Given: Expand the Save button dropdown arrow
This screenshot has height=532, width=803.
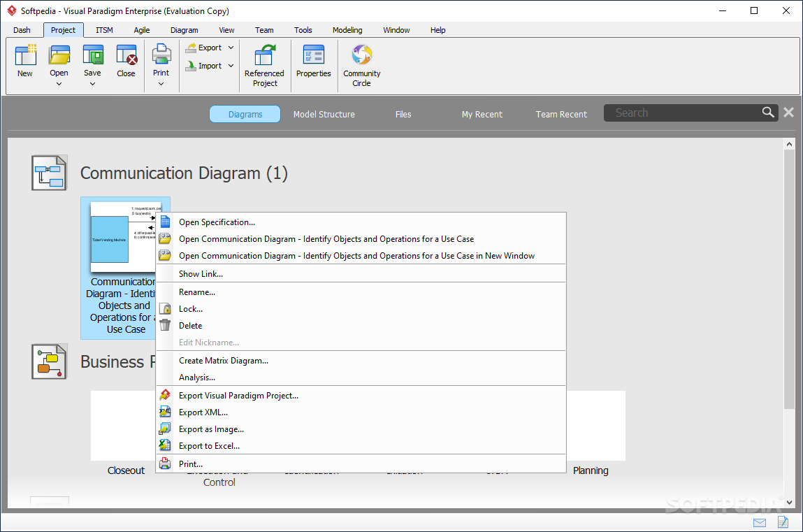Looking at the screenshot, I should point(93,84).
